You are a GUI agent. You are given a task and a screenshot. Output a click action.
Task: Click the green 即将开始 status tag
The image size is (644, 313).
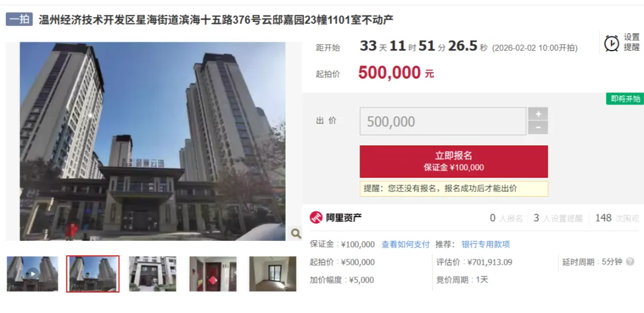(x=625, y=98)
